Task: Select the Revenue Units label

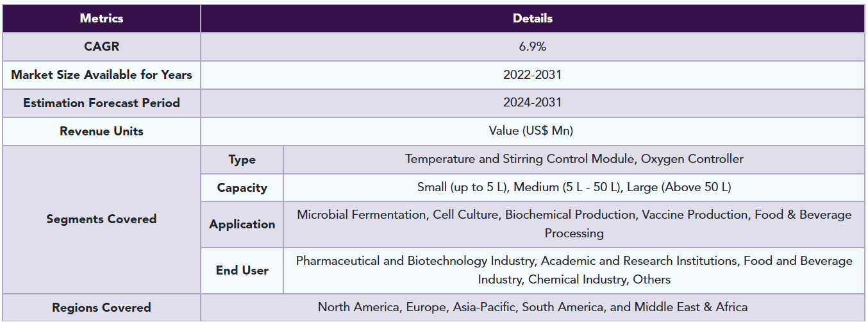Action: (101, 131)
